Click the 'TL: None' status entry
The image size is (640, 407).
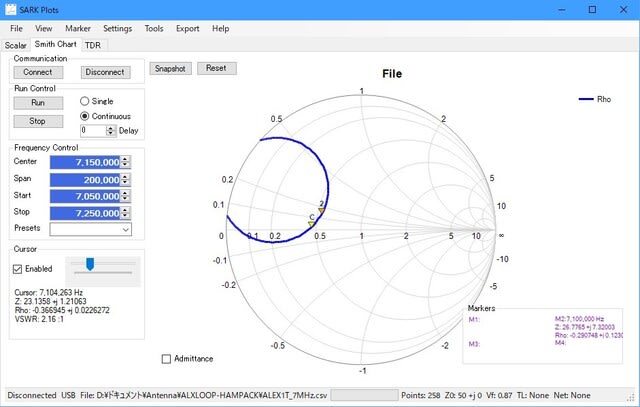pyautogui.click(x=533, y=395)
